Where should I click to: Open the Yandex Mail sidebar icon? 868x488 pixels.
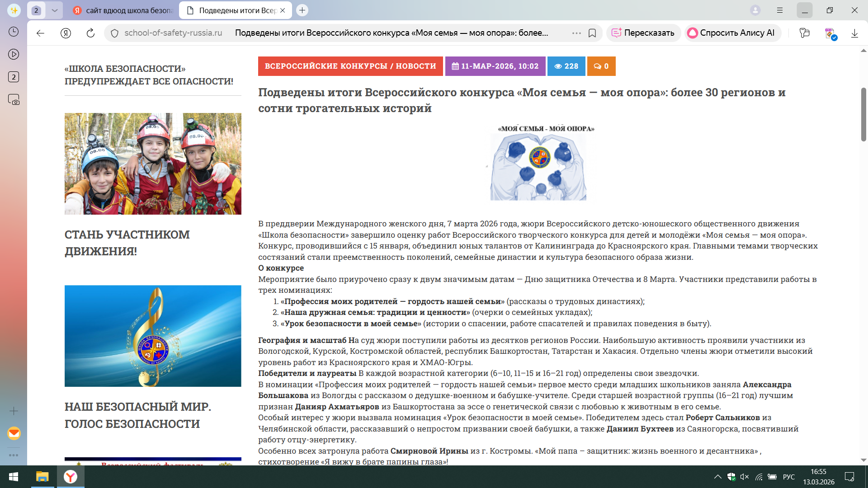coord(14,433)
